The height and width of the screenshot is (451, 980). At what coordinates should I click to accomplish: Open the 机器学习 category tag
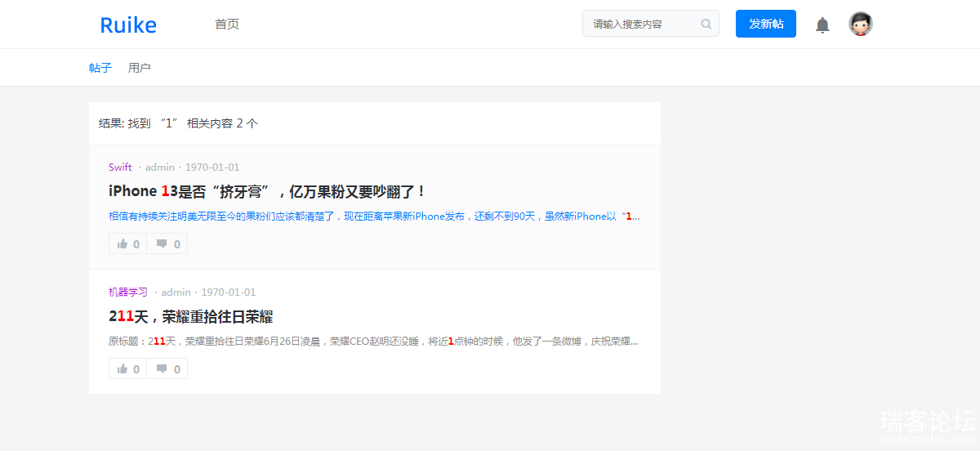tap(128, 292)
